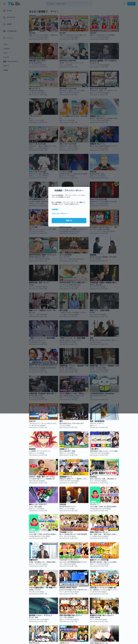The width and height of the screenshot is (138, 644).
Task: Click 同意する button
Action: pos(69,220)
